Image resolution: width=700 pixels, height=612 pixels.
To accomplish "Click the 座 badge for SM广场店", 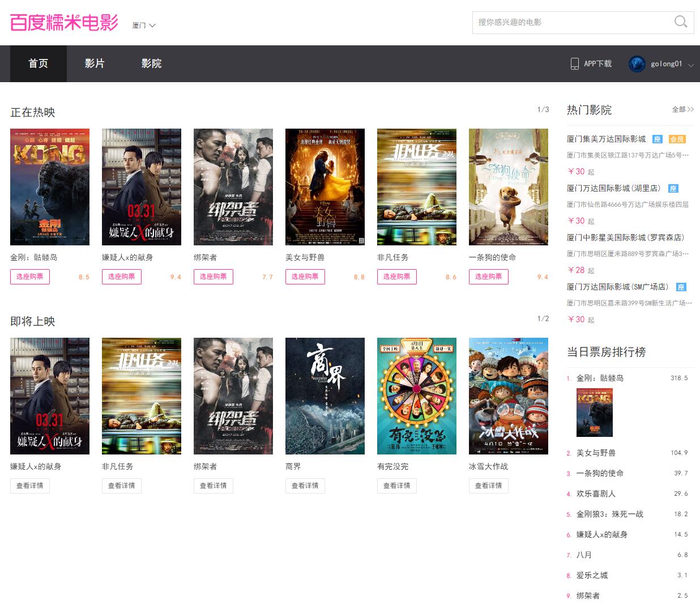I will (x=681, y=287).
